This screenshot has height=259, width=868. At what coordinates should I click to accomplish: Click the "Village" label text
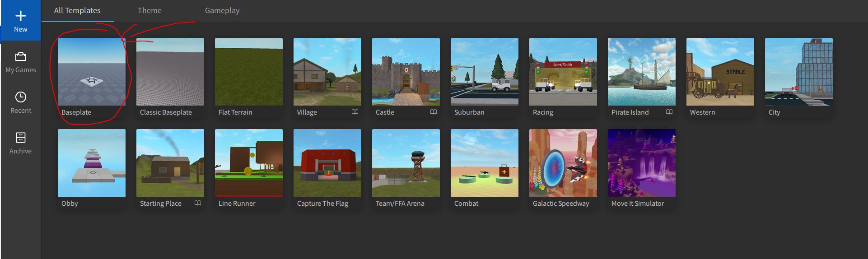tap(307, 112)
